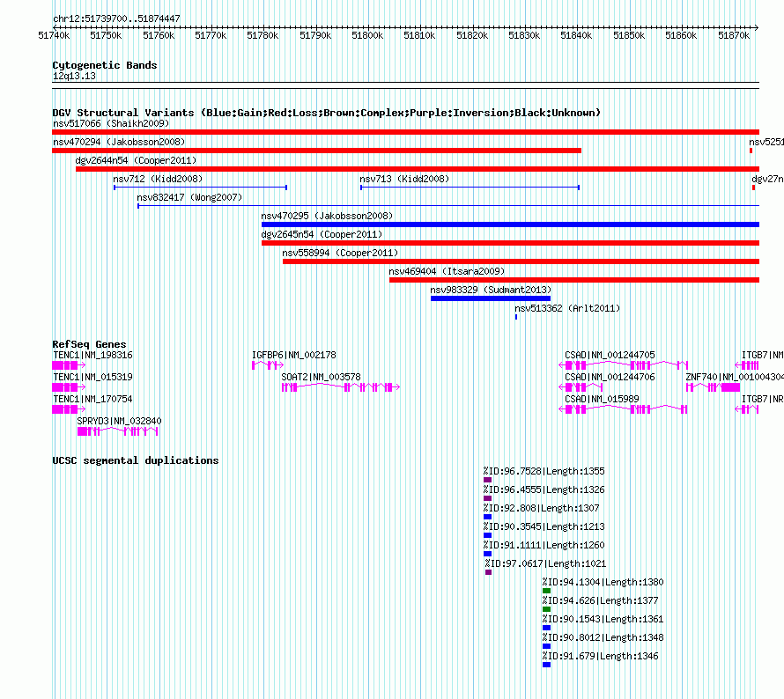Select the nsv470294 (Jakobsson2008) loss variant bar

point(316,151)
